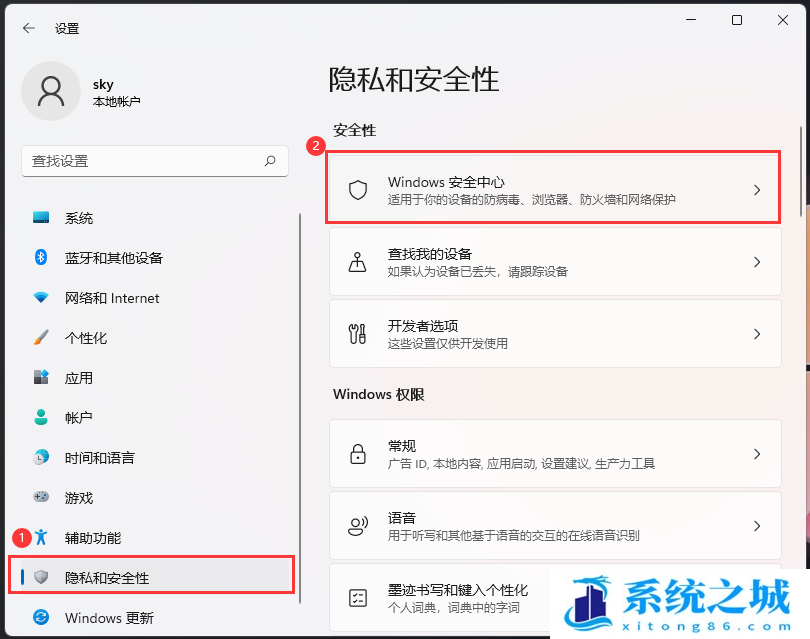This screenshot has height=639, width=810.
Task: Click the sidebar vertical scrollbar
Action: [300, 408]
